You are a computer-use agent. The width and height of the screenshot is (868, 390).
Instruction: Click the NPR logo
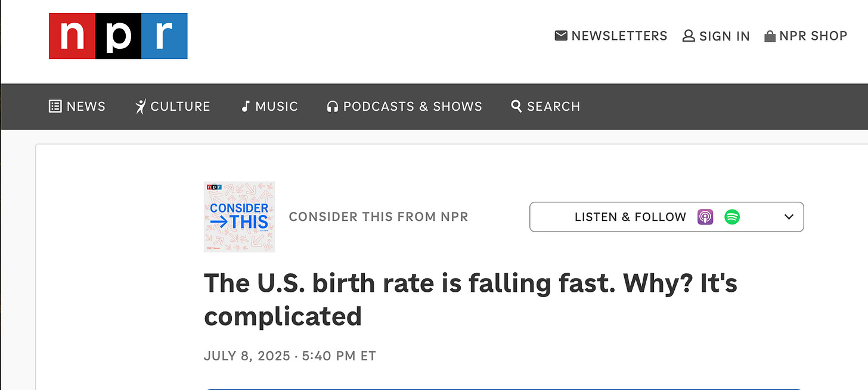pos(118,36)
